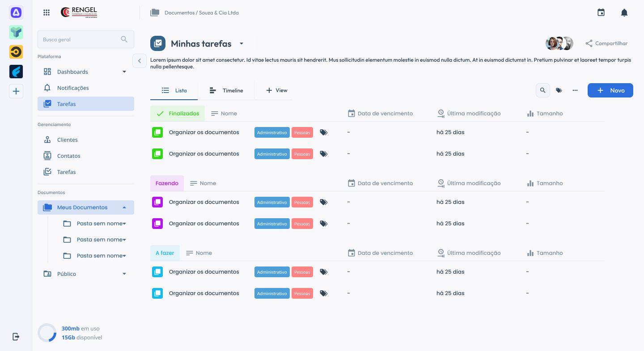
Task: Open the calendar icon in header
Action: click(x=601, y=13)
